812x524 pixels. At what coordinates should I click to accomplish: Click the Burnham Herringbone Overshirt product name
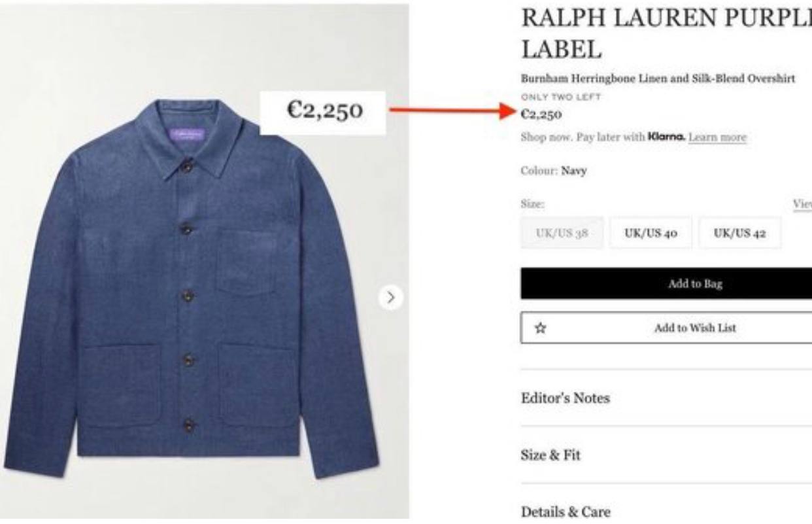[658, 79]
